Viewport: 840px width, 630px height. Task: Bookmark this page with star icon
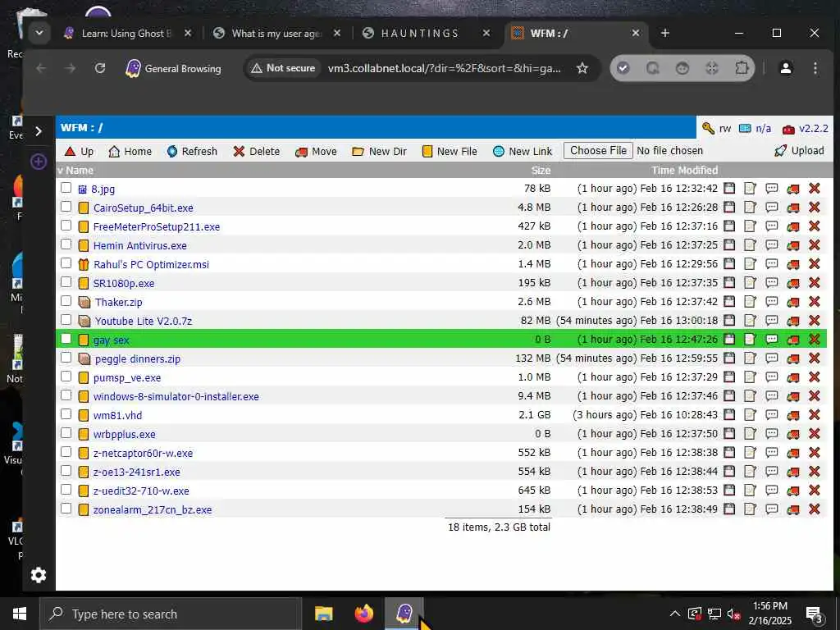582,68
